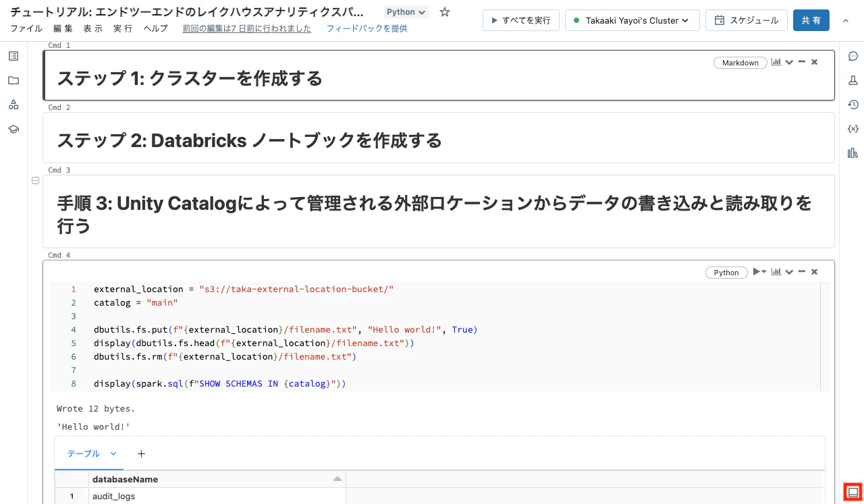Collapse the notebook header with up chevron
This screenshot has height=504, width=864.
pyautogui.click(x=846, y=21)
